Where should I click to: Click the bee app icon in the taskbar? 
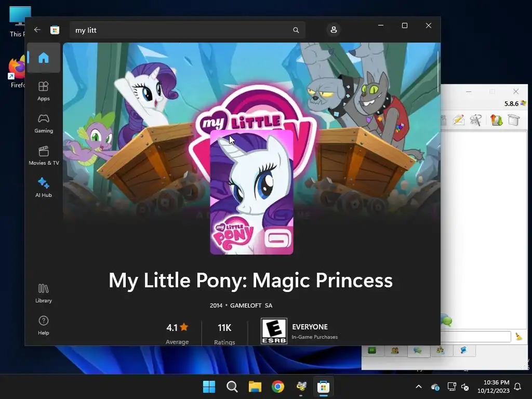click(x=301, y=387)
